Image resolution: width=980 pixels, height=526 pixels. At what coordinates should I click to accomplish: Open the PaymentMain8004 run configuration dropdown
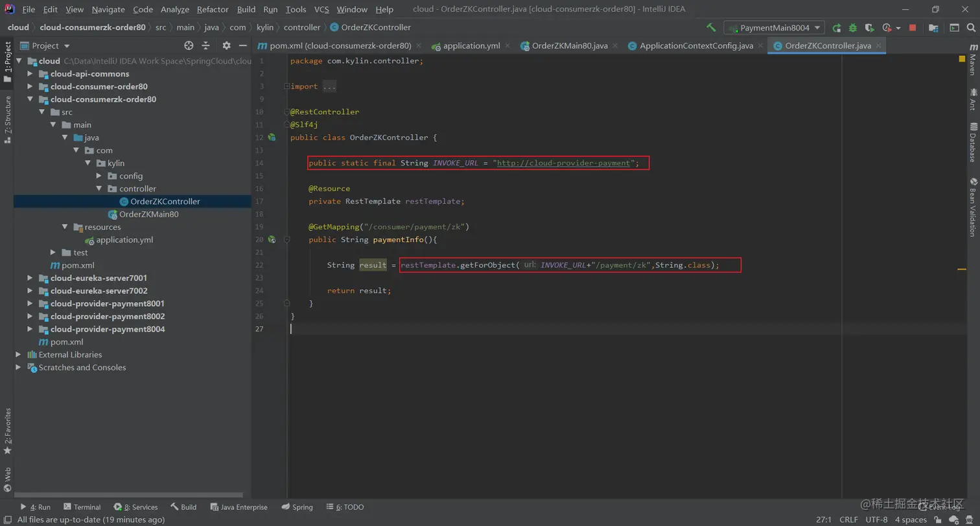(774, 28)
